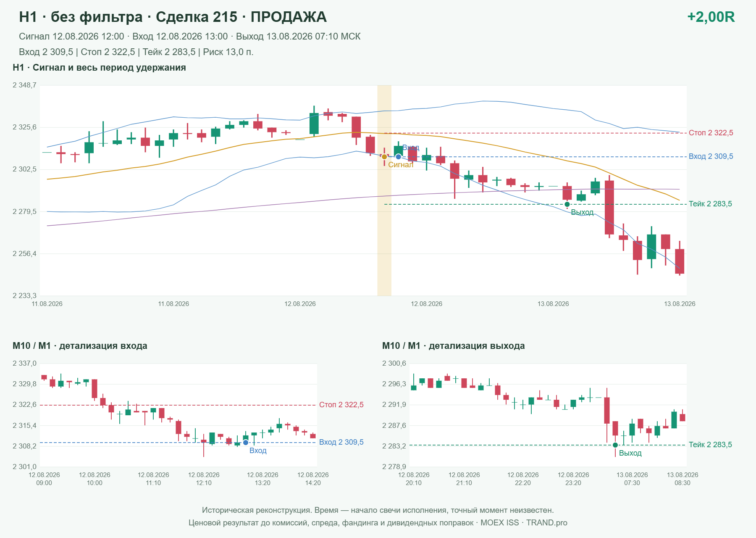This screenshot has width=756, height=538.
Task: Click the blue Вход marker on H1 chart
Action: pyautogui.click(x=399, y=157)
